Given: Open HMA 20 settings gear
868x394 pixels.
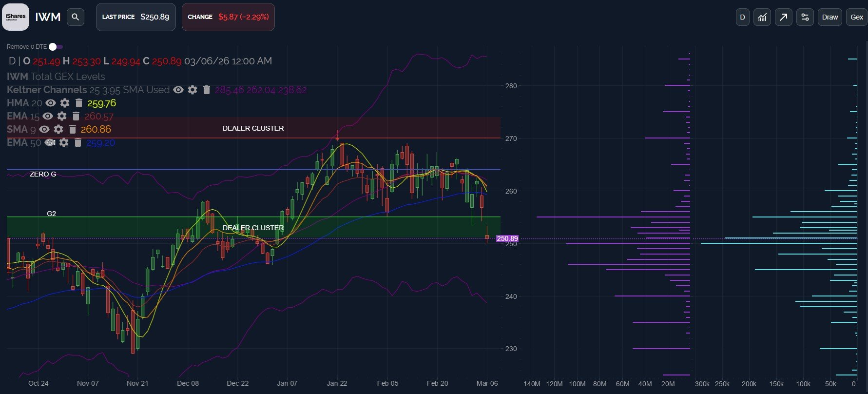Looking at the screenshot, I should 65,103.
